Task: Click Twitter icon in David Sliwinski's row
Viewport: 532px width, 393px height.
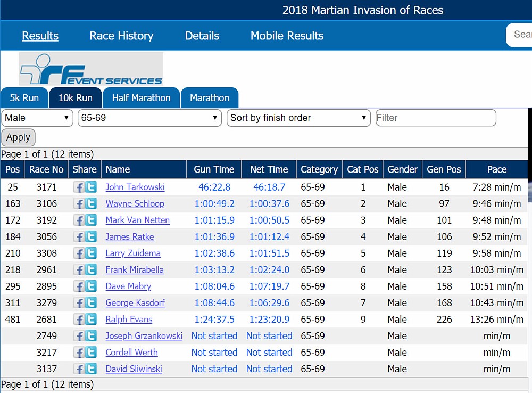Action: pos(91,369)
